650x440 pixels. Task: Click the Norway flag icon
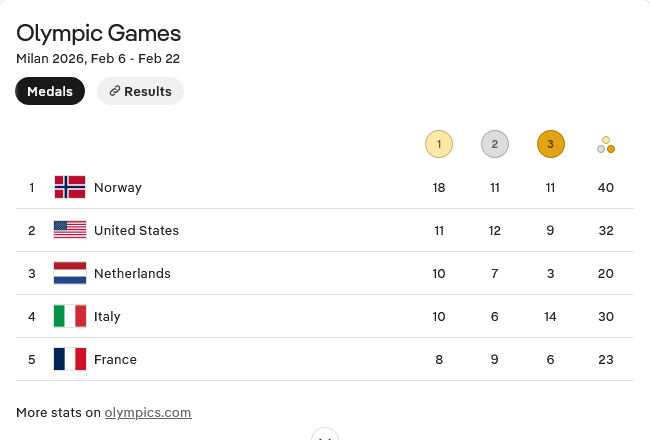coord(70,187)
